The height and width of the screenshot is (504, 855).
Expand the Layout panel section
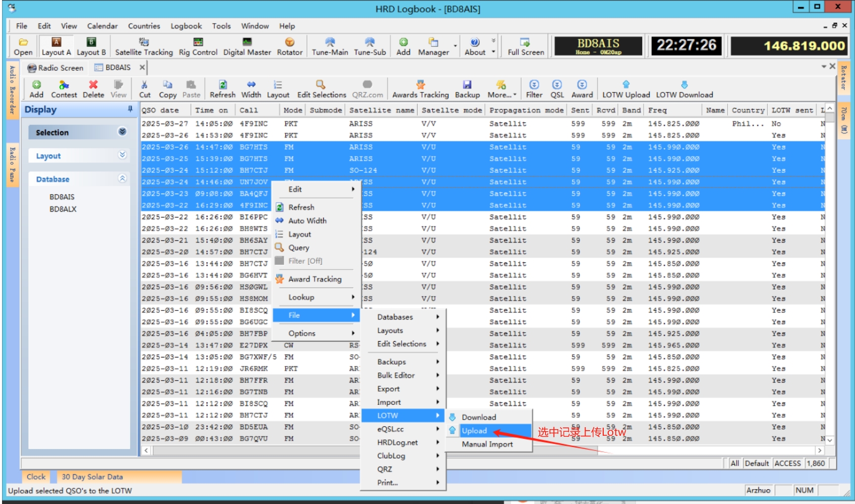click(122, 155)
